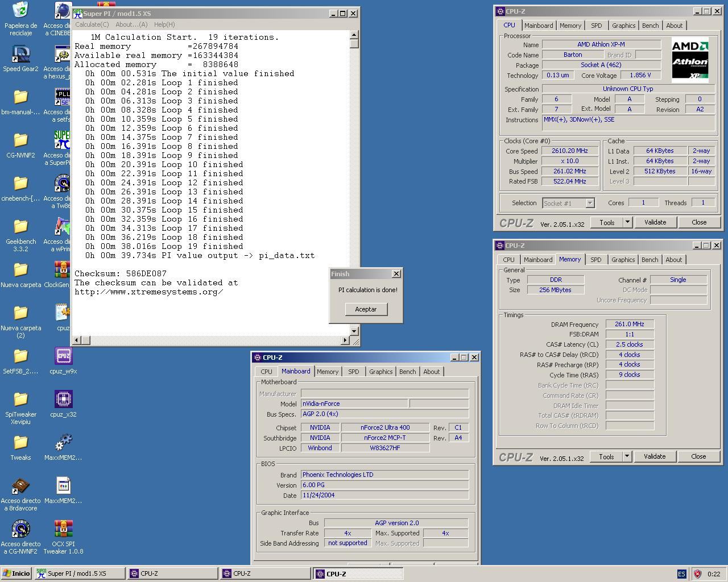Click Validate in the CPU tab window
This screenshot has width=728, height=582.
(655, 222)
